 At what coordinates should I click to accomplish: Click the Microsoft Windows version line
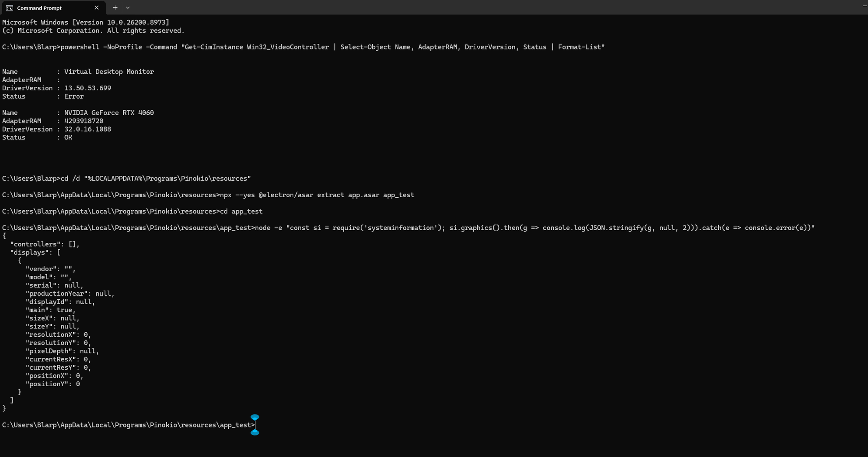point(86,22)
